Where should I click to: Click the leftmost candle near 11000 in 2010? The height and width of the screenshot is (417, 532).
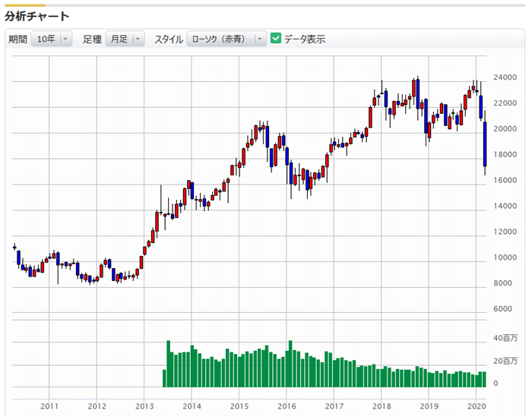(x=14, y=247)
